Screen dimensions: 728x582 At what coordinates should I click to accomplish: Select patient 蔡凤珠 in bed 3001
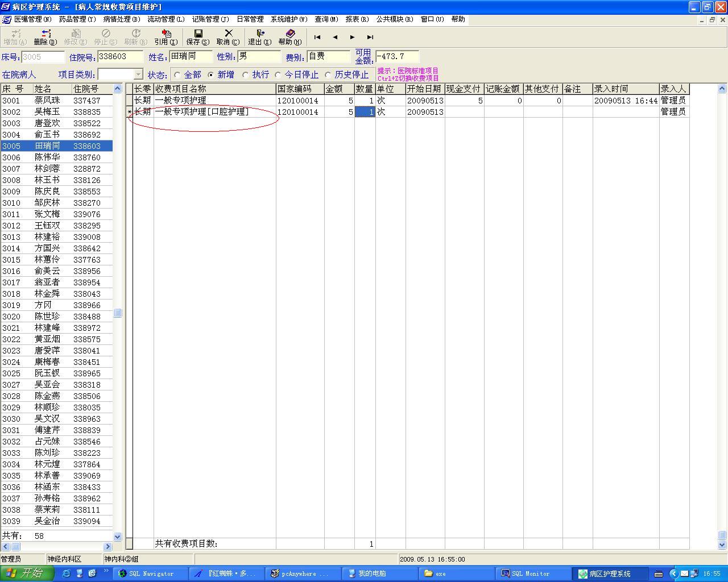[x=56, y=101]
